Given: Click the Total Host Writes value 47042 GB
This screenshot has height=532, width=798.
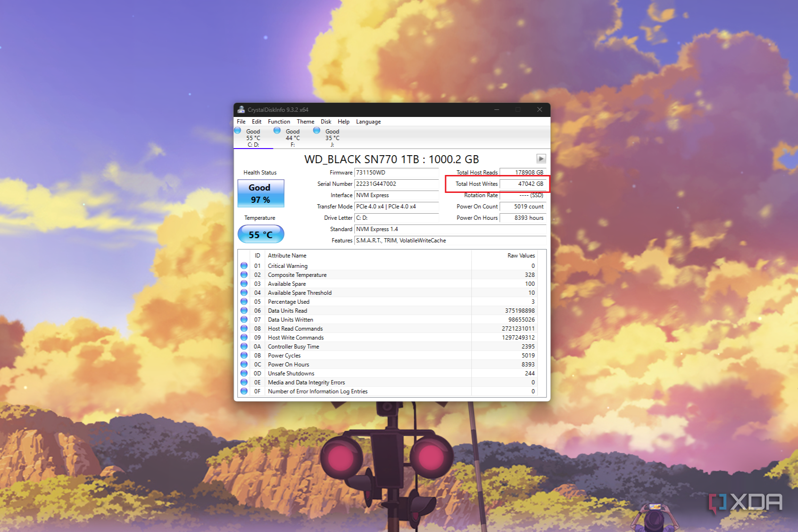Looking at the screenshot, I should tap(523, 184).
